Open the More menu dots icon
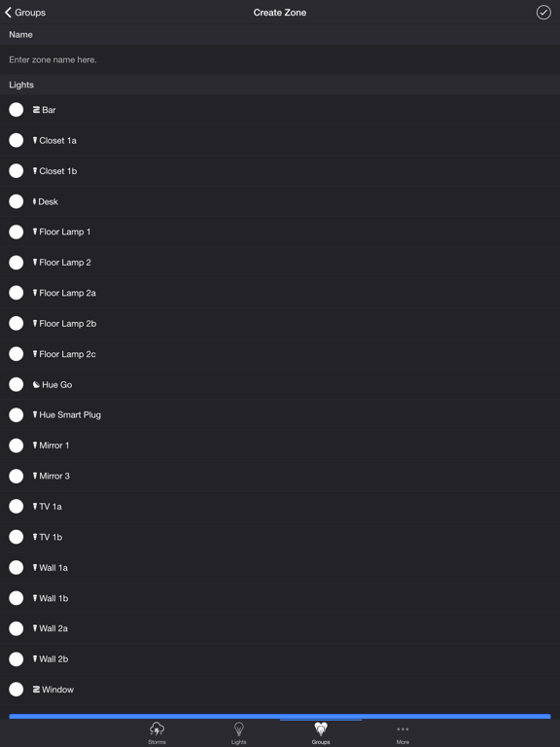The image size is (560, 747). (x=402, y=729)
